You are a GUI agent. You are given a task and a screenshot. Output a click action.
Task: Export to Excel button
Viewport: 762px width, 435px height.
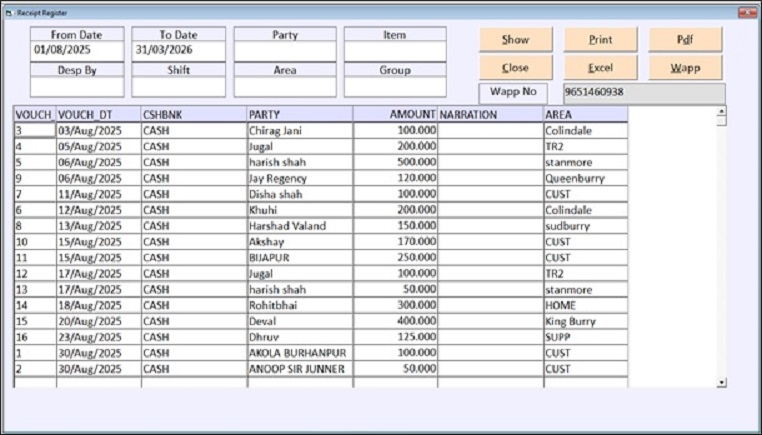point(600,68)
